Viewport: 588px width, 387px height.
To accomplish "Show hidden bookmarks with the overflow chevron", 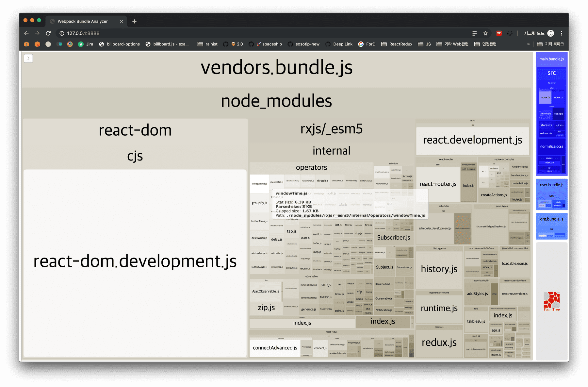I will point(528,44).
